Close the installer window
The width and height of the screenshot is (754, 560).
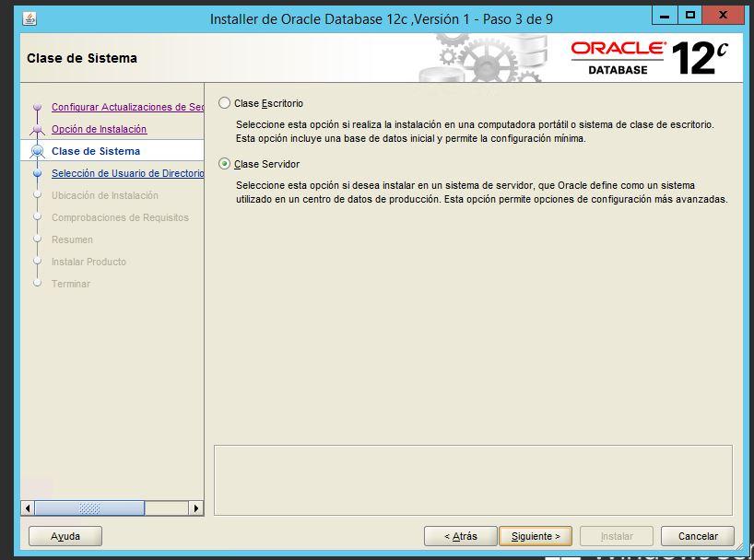[x=723, y=16]
